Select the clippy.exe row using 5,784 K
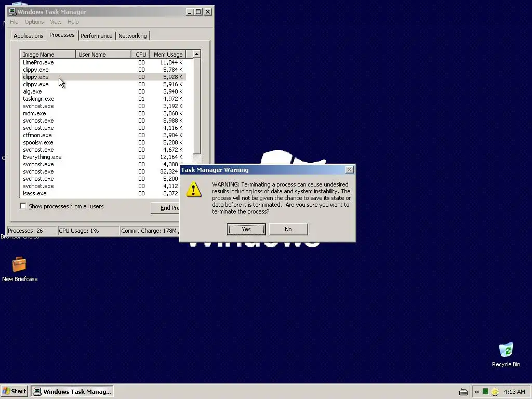 pyautogui.click(x=103, y=70)
